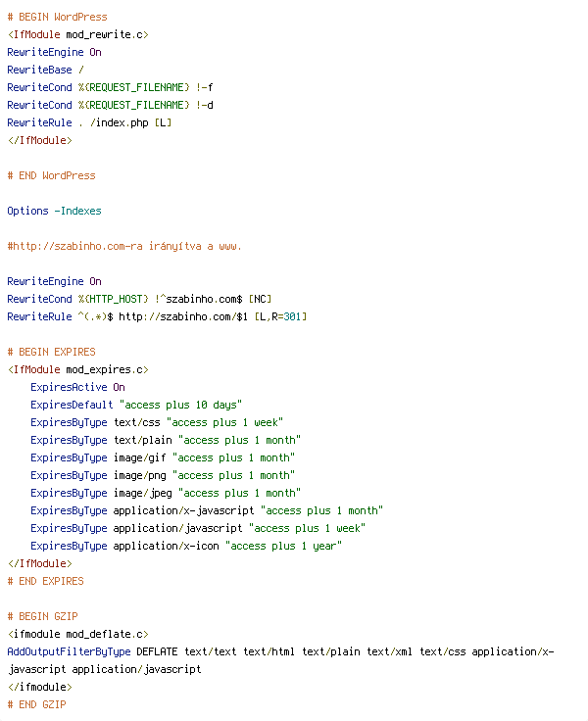
Task: Click the ExpiresByType application/x-javascript line
Action: 207,510
